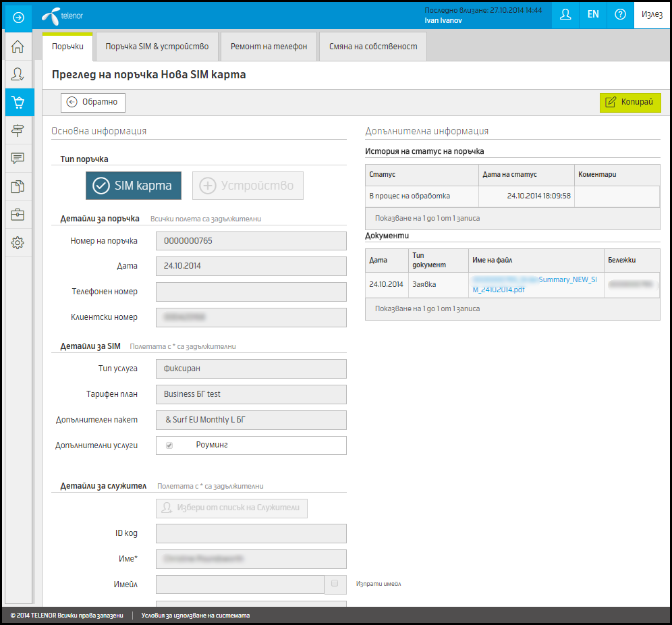The image size is (672, 625).
Task: Open the documents sidebar icon
Action: pyautogui.click(x=18, y=186)
